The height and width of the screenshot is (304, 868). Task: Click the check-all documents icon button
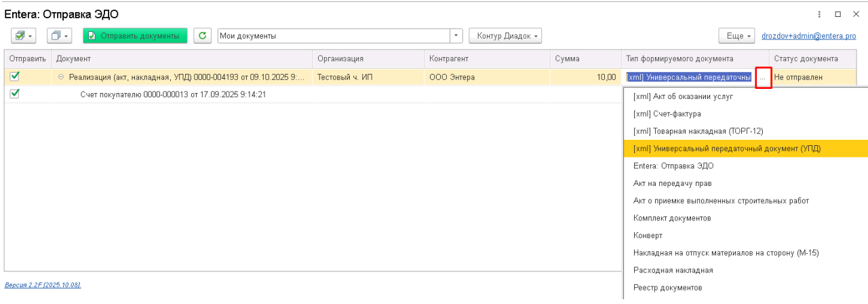(24, 35)
